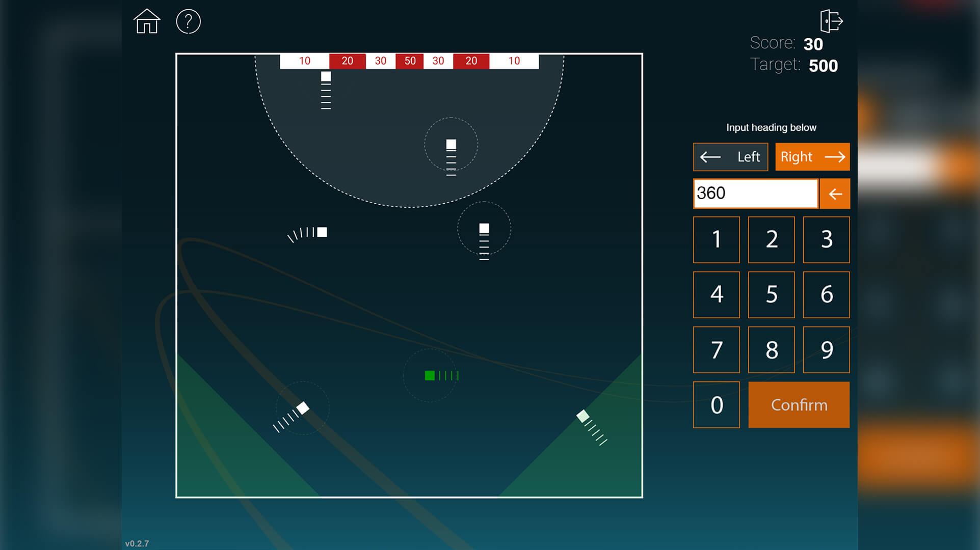Screen dimensions: 980x550
Task: Select the aircraft in the bottom-left dashed circle
Action: coord(303,408)
